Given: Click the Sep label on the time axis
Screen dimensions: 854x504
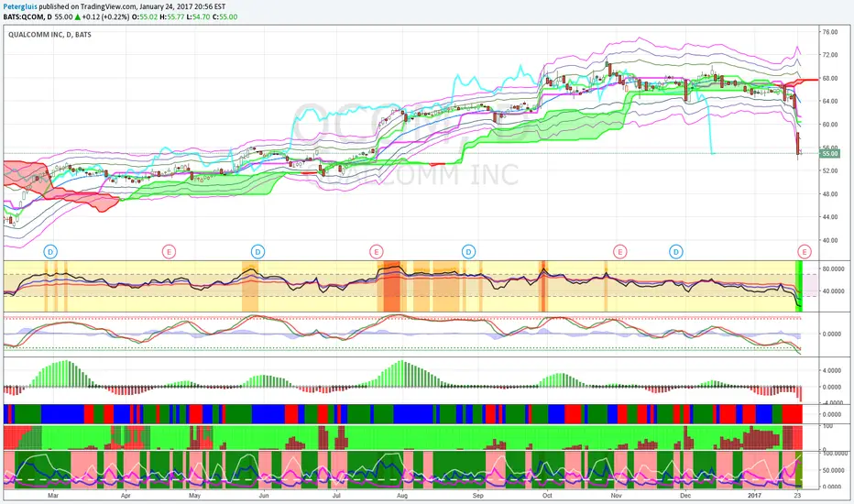Looking at the screenshot, I should (x=477, y=496).
